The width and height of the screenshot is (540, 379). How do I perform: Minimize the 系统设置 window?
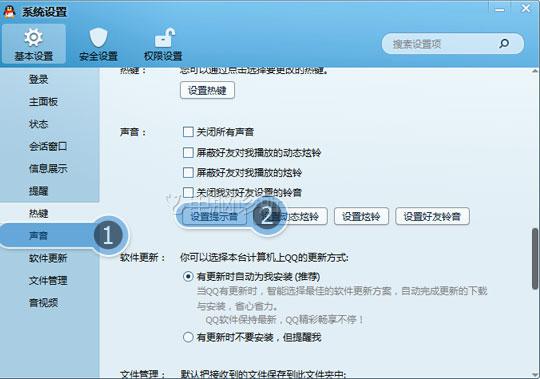(500, 10)
